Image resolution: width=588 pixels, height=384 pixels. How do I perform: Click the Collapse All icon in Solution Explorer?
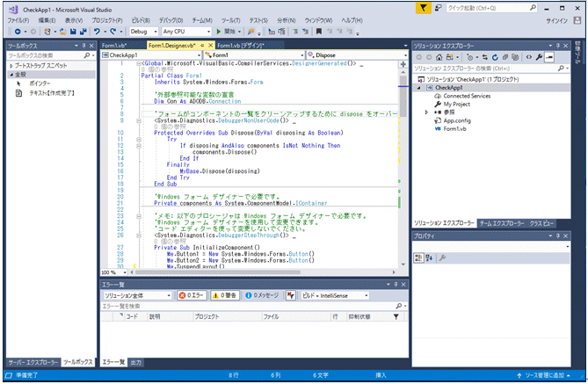[505, 57]
